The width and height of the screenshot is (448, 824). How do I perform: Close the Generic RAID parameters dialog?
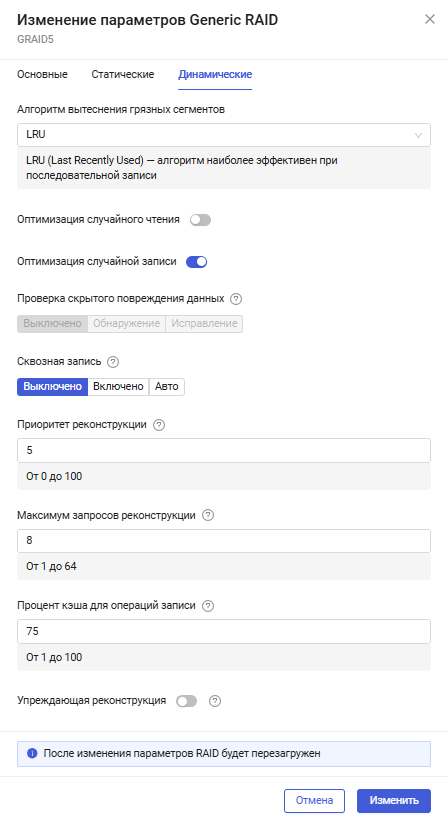point(430,19)
